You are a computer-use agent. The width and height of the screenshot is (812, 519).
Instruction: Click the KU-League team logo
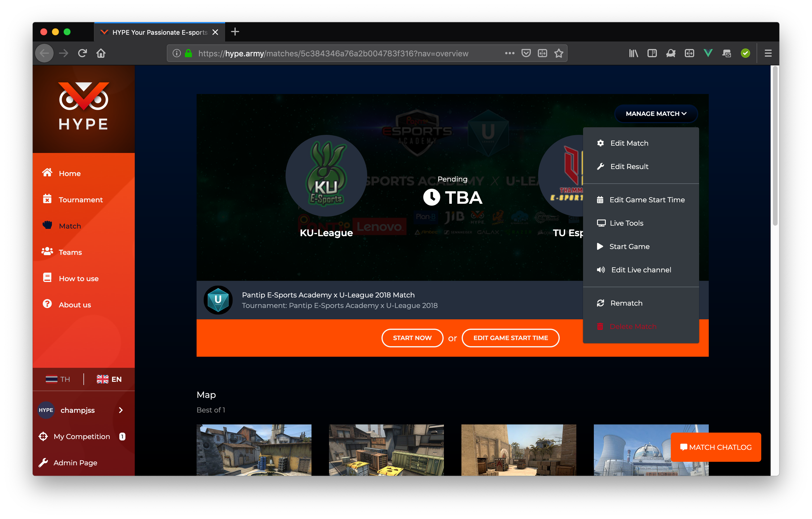coord(326,175)
